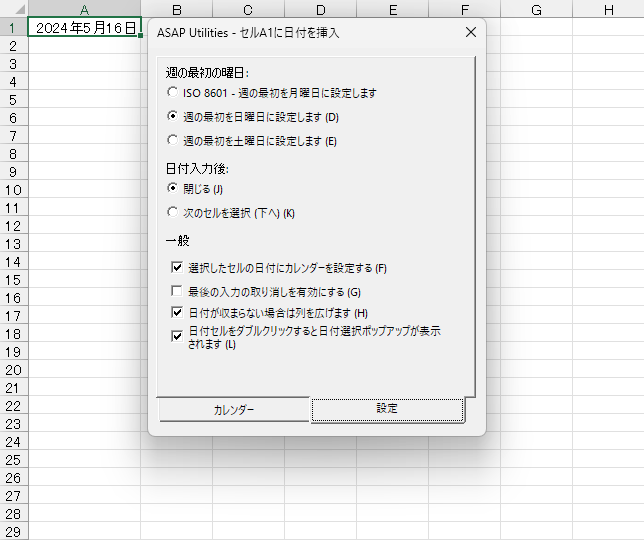Viewport: 644px width, 540px height.
Task: Select row 29 header
Action: (x=14, y=531)
